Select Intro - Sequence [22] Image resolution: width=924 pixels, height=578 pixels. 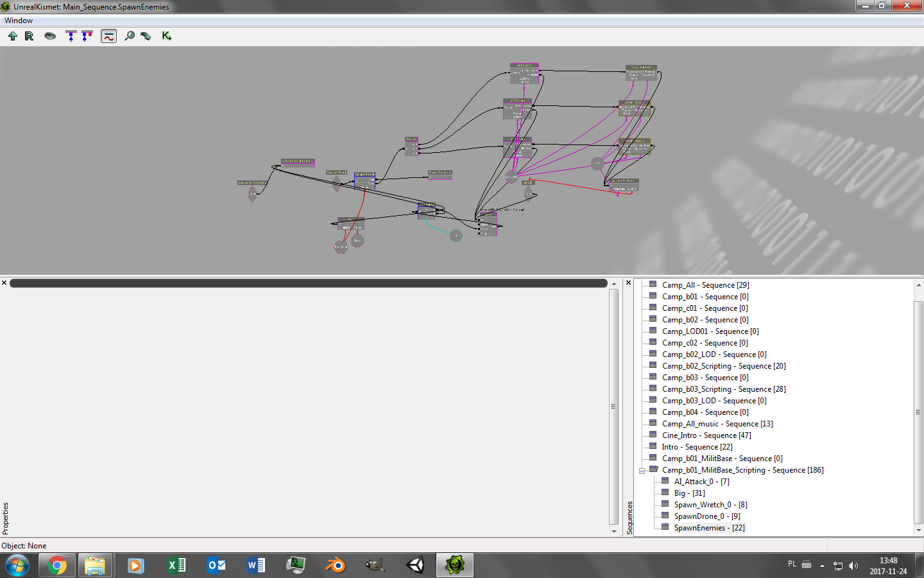click(697, 447)
